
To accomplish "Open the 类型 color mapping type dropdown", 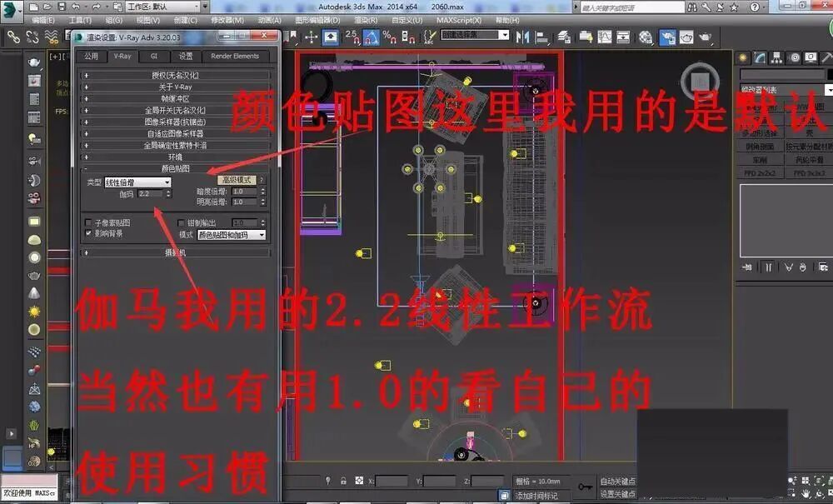I will (137, 182).
